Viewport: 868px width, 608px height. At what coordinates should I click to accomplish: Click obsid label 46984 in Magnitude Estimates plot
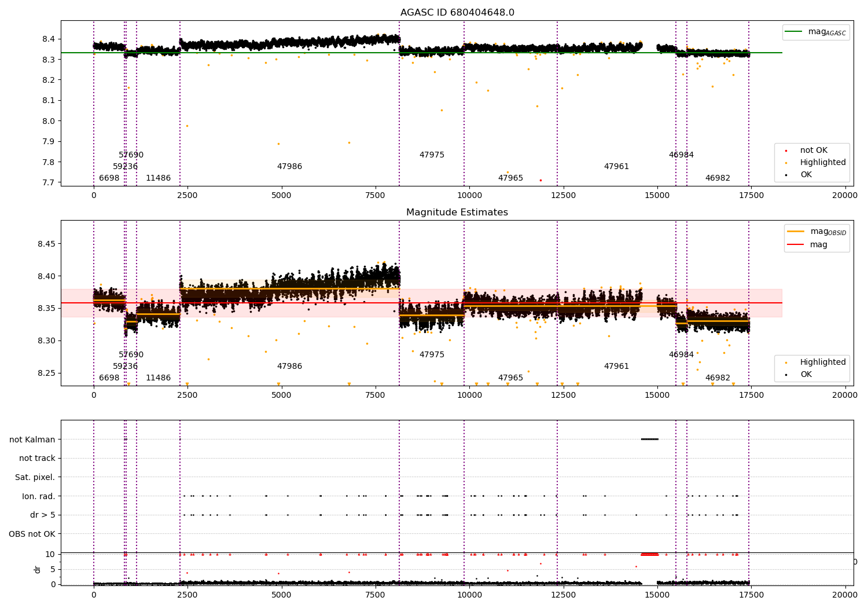coord(682,355)
